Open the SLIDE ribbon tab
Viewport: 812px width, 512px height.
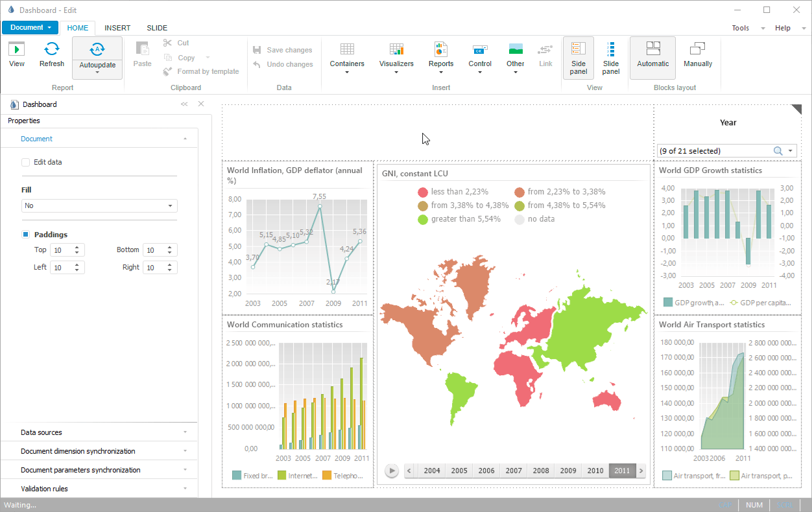point(157,28)
